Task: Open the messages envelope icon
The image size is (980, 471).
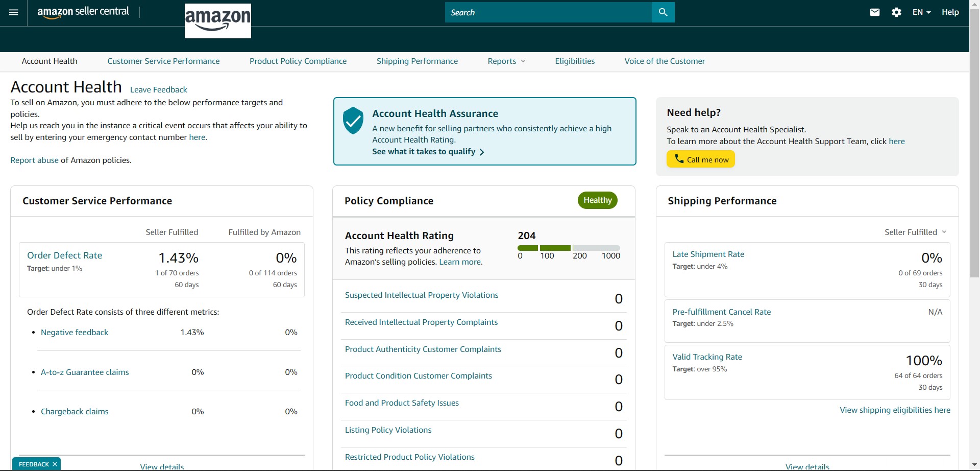Action: coord(875,12)
